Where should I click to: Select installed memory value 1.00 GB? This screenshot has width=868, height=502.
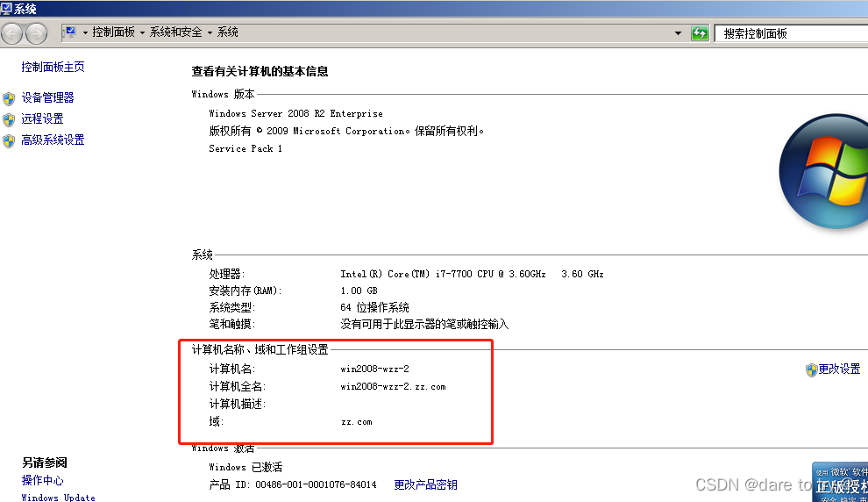[x=359, y=290]
